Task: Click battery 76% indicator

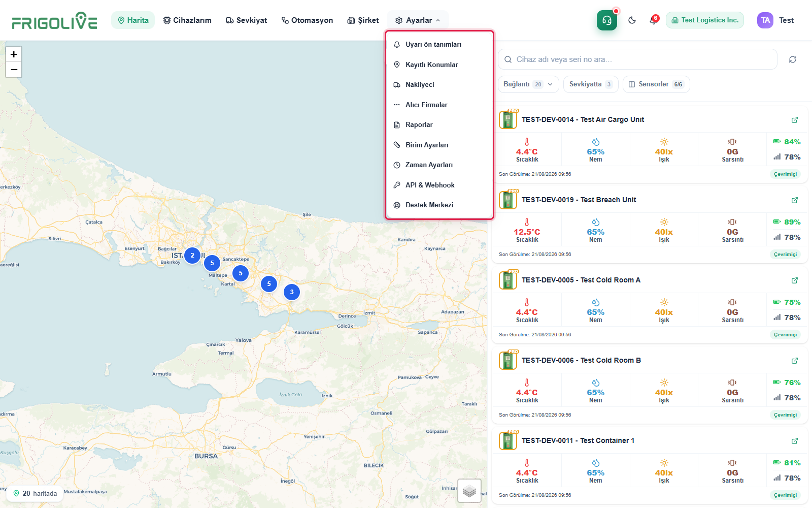Action: click(787, 383)
